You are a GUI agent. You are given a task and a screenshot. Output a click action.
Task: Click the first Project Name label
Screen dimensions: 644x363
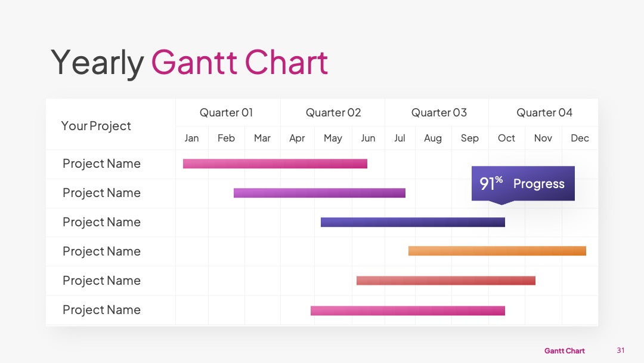[101, 164]
